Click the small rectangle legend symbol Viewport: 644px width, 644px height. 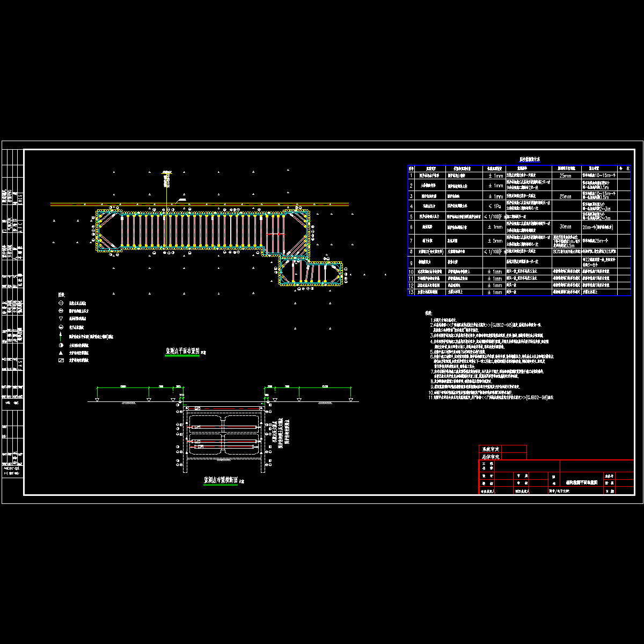[61, 361]
